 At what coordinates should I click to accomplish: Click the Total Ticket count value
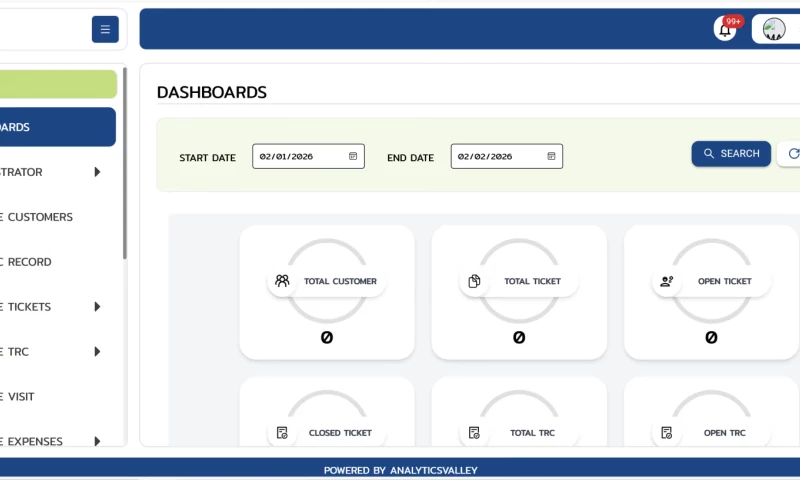pos(519,337)
